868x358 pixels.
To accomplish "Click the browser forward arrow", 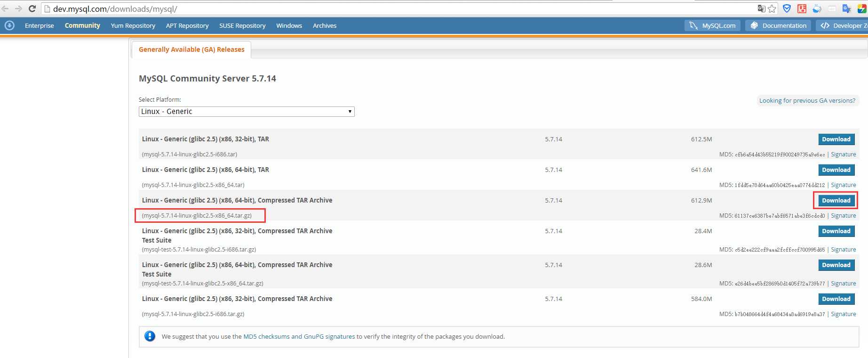I will click(x=18, y=8).
